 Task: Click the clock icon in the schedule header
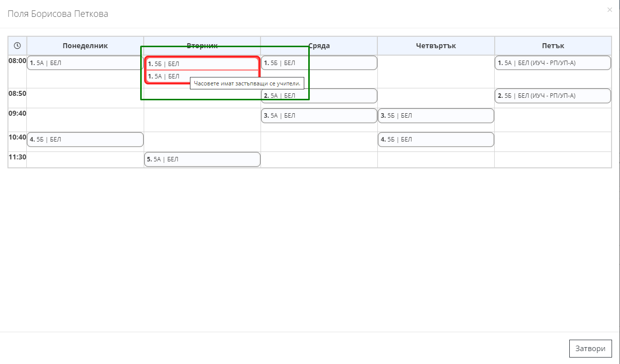17,46
